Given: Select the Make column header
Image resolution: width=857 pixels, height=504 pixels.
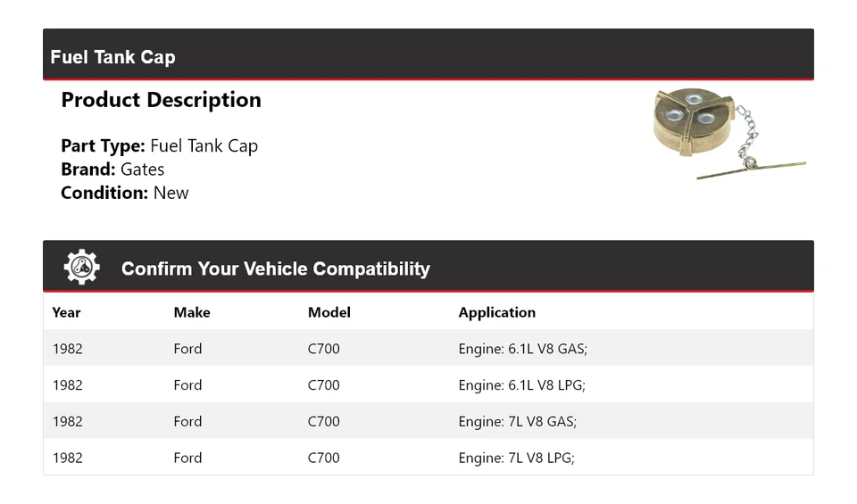Looking at the screenshot, I should coord(192,312).
